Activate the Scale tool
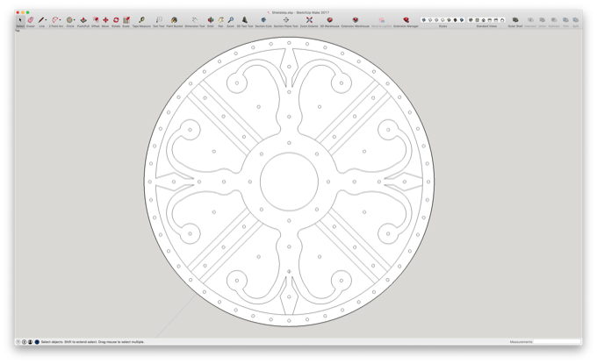 [126, 20]
